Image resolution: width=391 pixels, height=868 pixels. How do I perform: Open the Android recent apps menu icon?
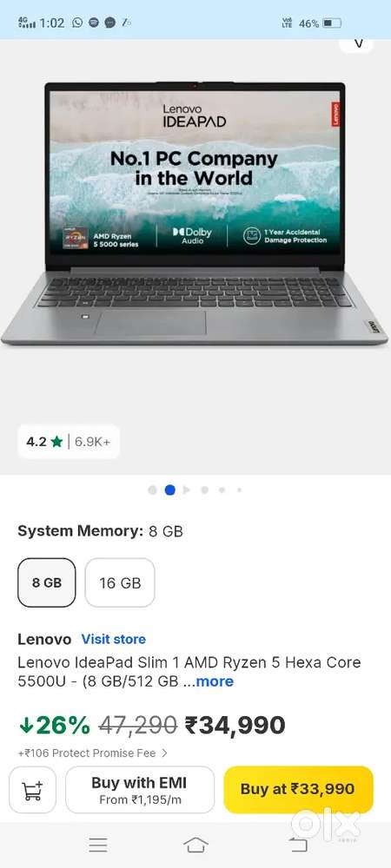(x=98, y=845)
